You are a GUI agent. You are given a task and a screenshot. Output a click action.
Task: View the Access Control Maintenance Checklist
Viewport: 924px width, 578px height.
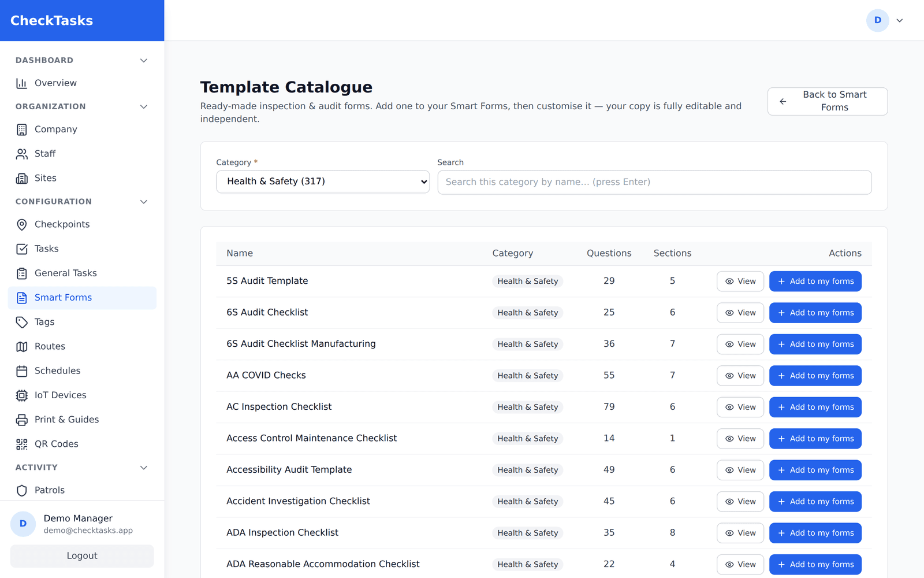(x=740, y=439)
